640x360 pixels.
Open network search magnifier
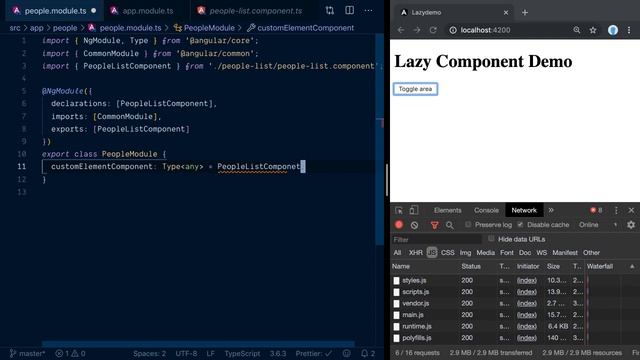(449, 225)
